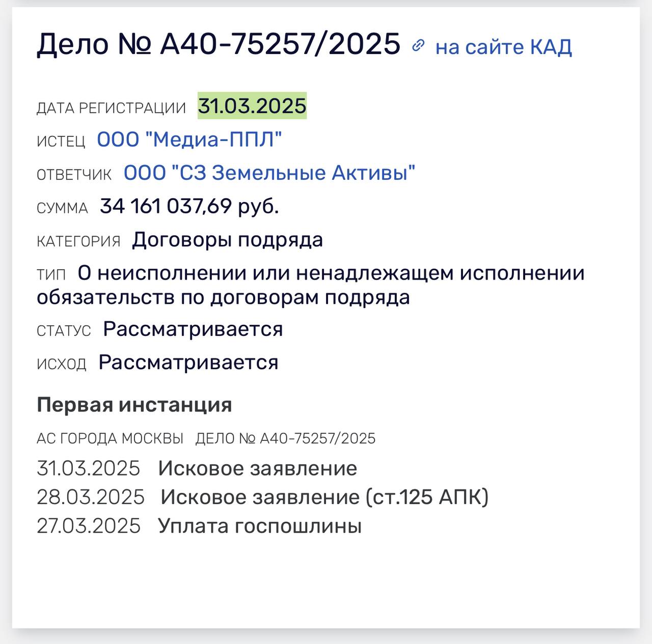
Task: Open the "на сайте КАД" link
Action: pyautogui.click(x=503, y=47)
